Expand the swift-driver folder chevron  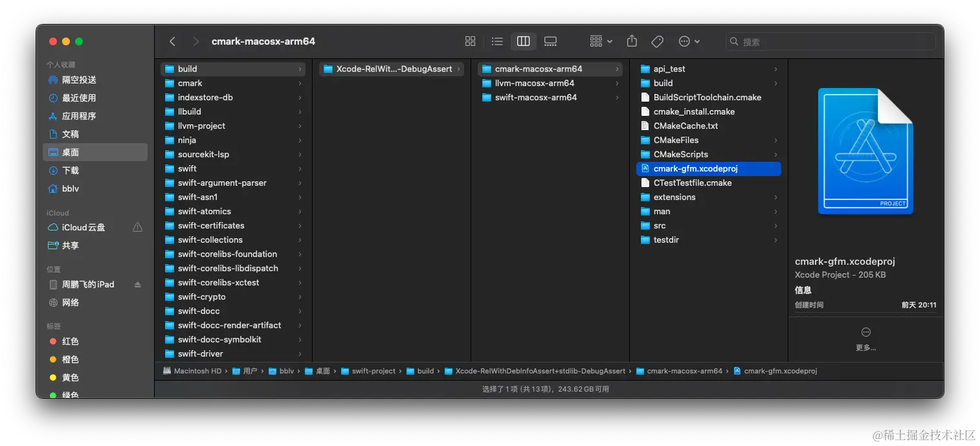point(300,353)
